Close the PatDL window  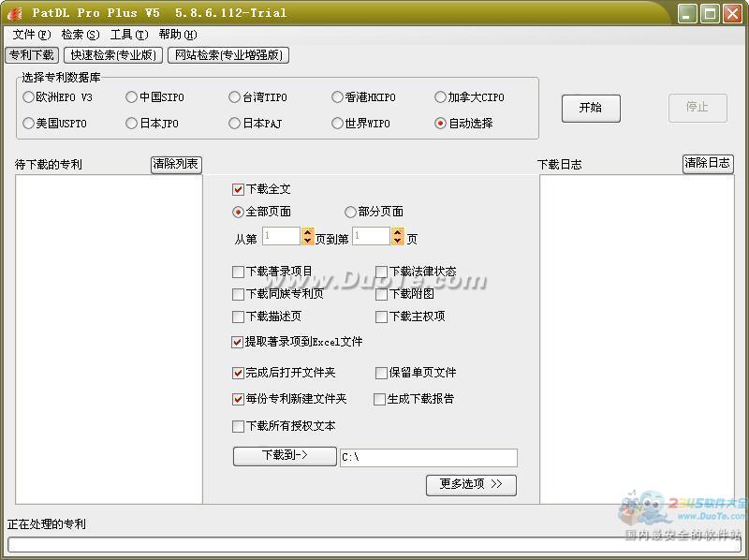point(732,13)
